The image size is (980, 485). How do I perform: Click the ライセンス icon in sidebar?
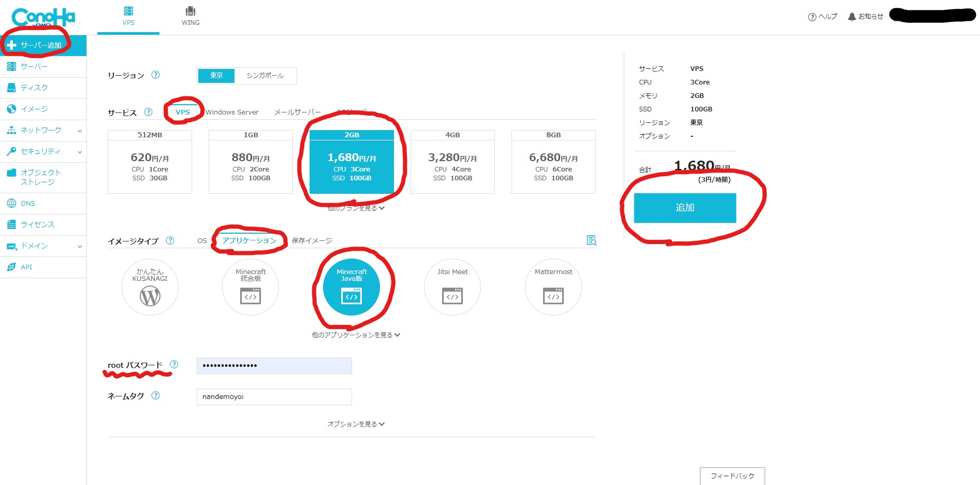(11, 224)
